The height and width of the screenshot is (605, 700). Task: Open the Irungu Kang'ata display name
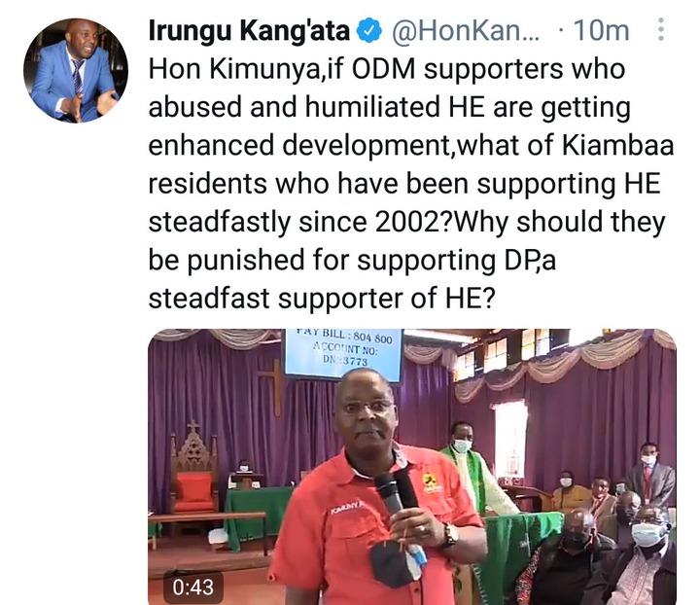pyautogui.click(x=249, y=31)
